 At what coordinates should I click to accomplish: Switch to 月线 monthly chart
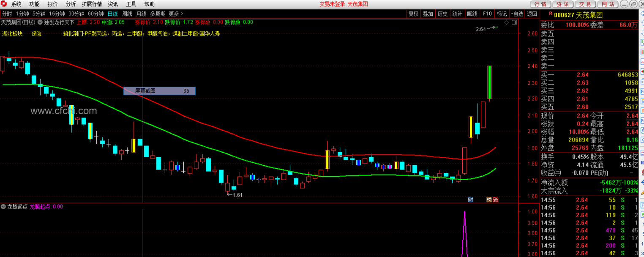tap(141, 14)
